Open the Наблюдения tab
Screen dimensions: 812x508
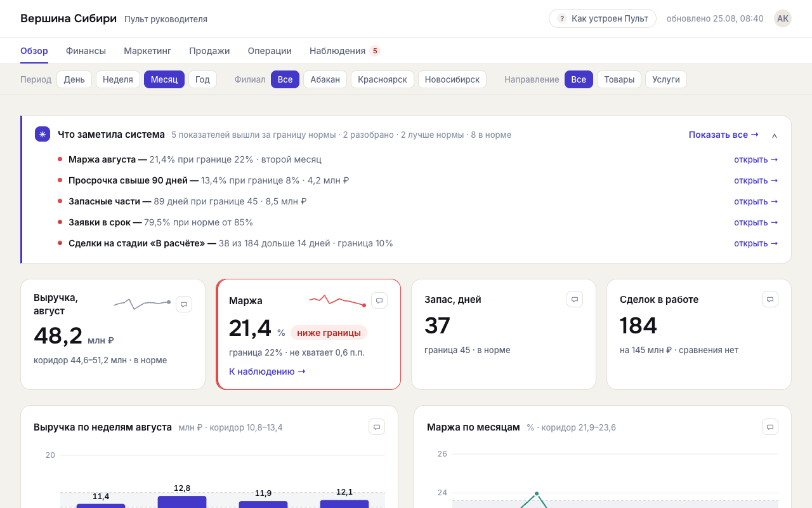(344, 51)
